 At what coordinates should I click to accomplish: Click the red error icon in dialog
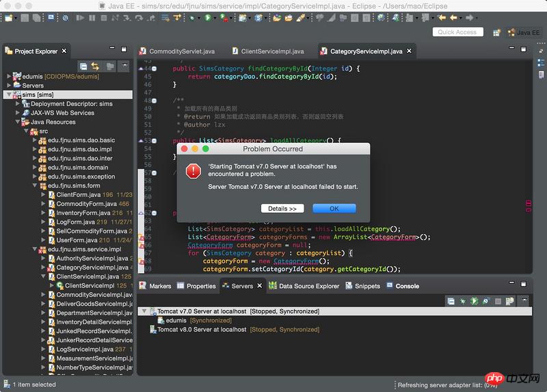click(194, 172)
